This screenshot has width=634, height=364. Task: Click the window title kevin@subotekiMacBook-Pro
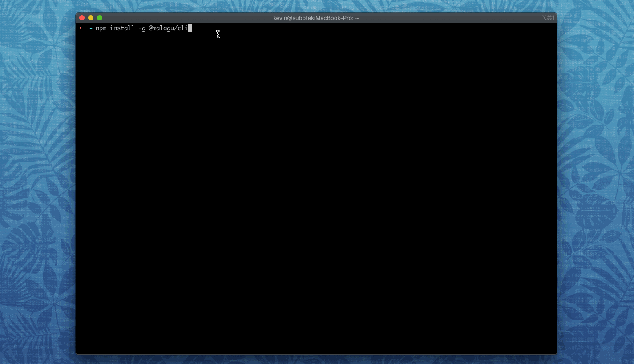(316, 18)
